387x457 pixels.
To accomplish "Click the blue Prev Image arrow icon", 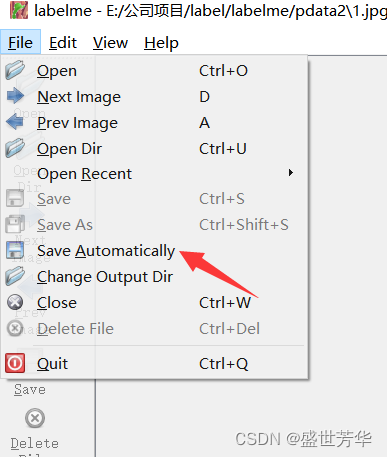I will [x=15, y=122].
